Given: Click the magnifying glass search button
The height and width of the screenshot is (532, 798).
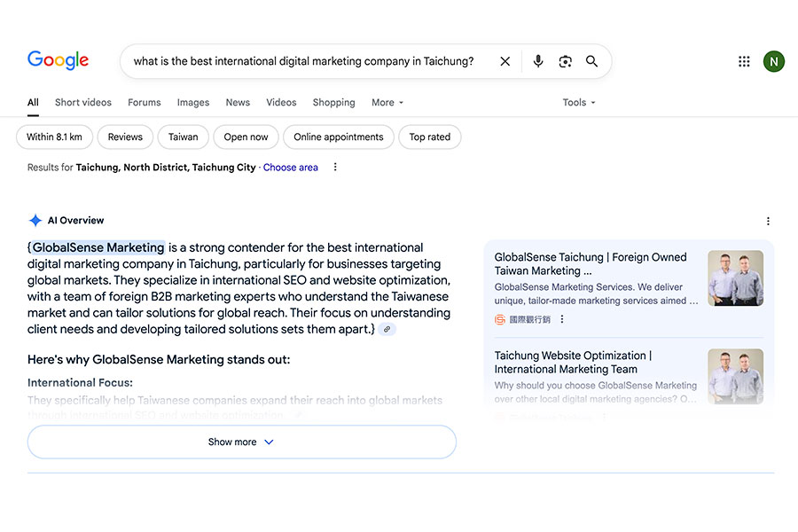Looking at the screenshot, I should click(x=591, y=61).
